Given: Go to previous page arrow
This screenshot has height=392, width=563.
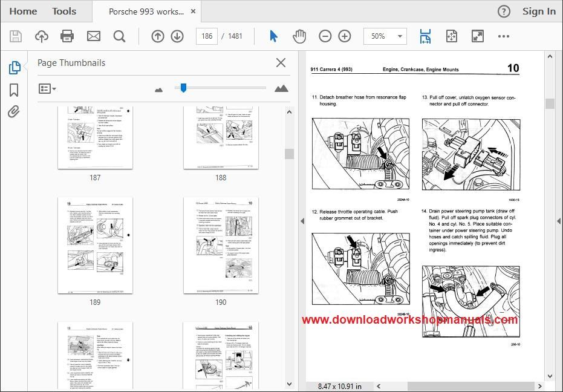Looking at the screenshot, I should [x=158, y=36].
